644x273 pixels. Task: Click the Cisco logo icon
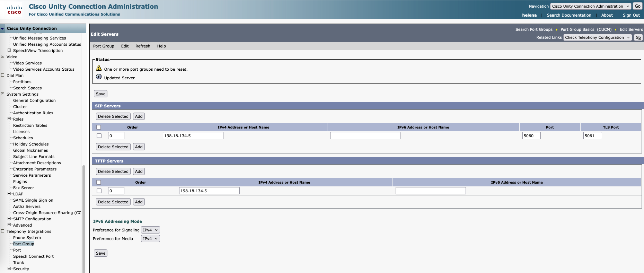pyautogui.click(x=14, y=9)
